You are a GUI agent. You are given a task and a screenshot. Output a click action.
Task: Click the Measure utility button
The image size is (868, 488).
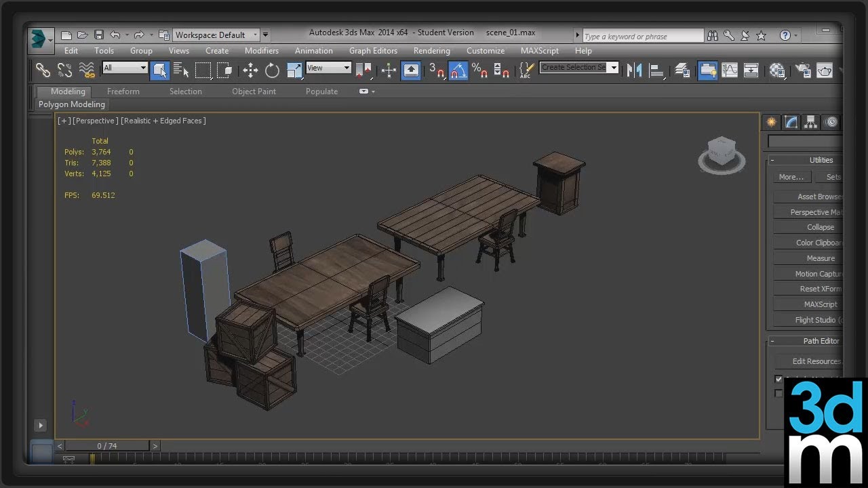click(x=808, y=258)
